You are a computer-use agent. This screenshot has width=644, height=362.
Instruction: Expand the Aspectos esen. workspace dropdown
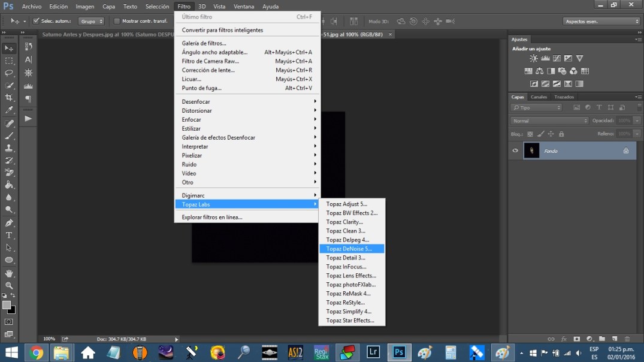(x=601, y=21)
